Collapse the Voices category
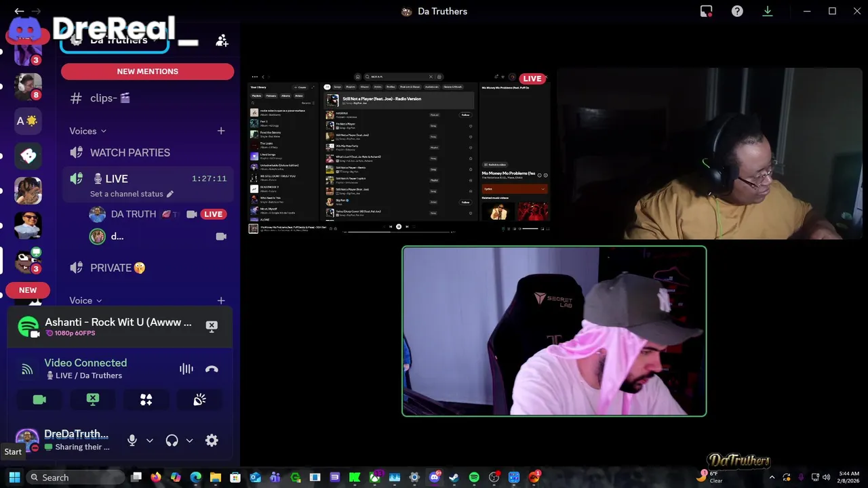The width and height of the screenshot is (868, 488). pyautogui.click(x=88, y=131)
